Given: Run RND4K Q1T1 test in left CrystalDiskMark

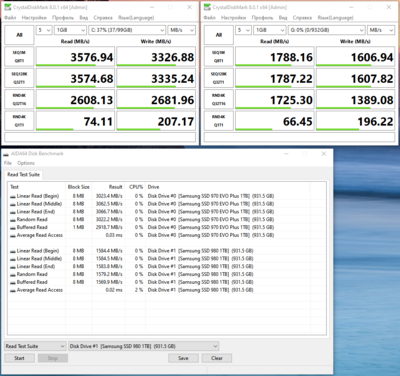Looking at the screenshot, I should coord(19,121).
